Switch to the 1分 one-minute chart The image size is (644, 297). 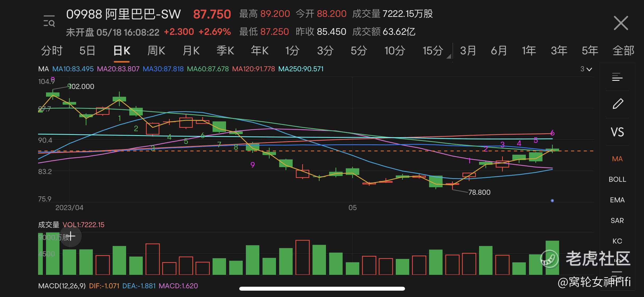click(x=292, y=50)
